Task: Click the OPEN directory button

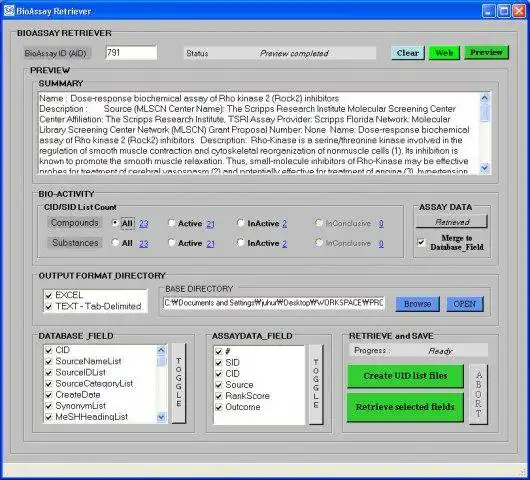Action: tap(465, 304)
